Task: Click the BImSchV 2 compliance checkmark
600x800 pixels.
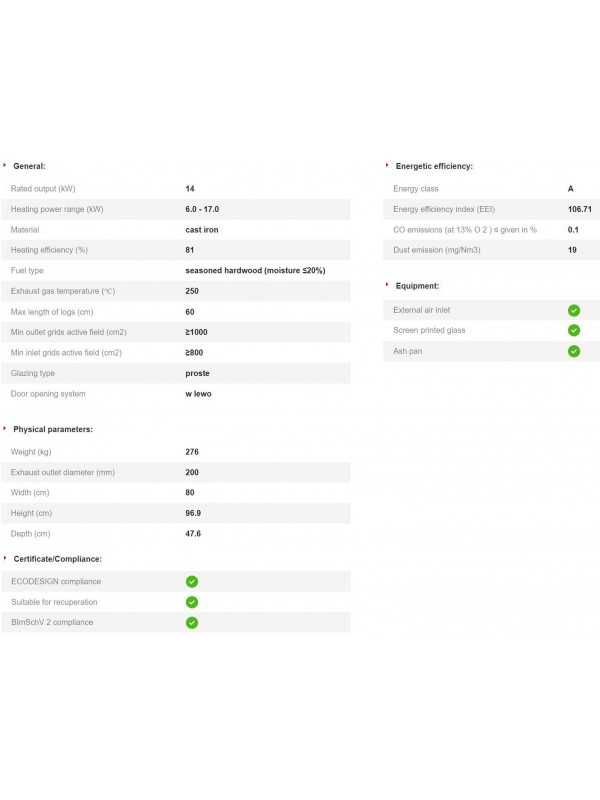Action: pos(192,622)
